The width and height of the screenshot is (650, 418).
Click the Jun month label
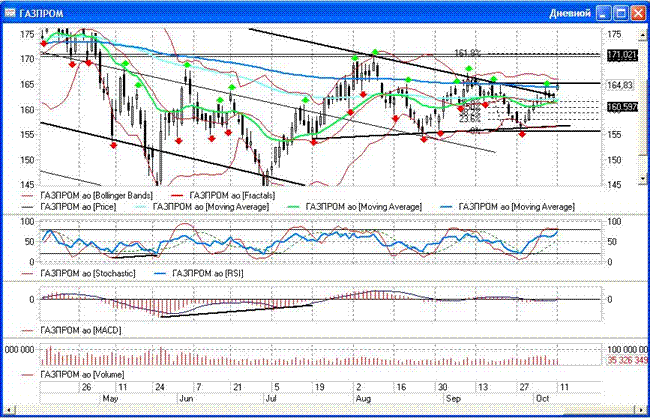pos(185,399)
